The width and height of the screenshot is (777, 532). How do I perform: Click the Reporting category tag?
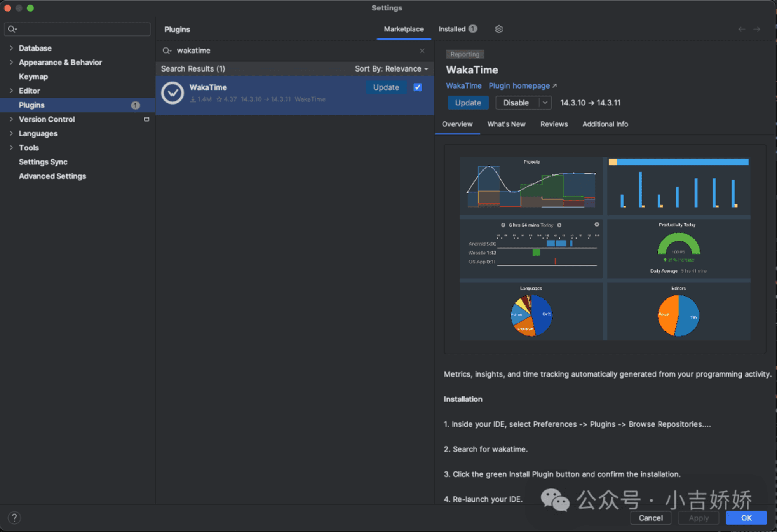[x=465, y=54]
